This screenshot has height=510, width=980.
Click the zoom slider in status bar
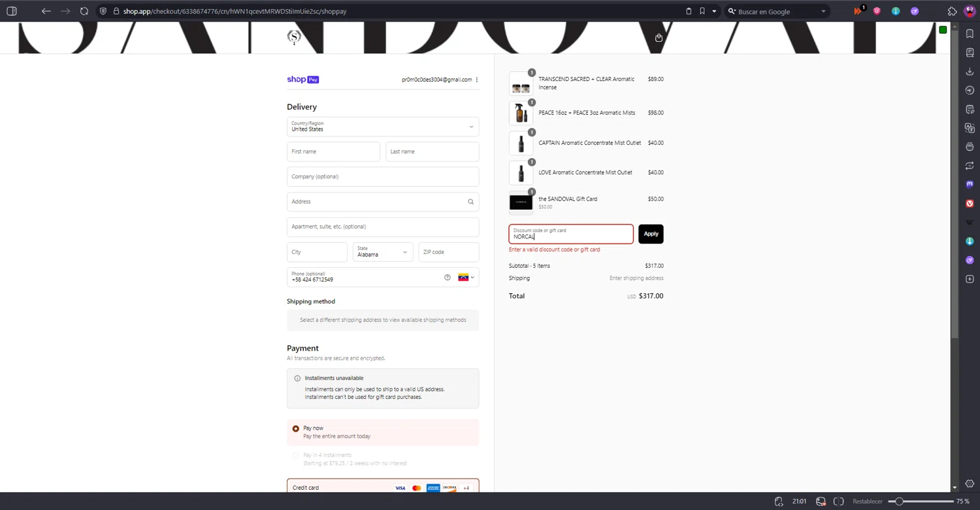(920, 502)
